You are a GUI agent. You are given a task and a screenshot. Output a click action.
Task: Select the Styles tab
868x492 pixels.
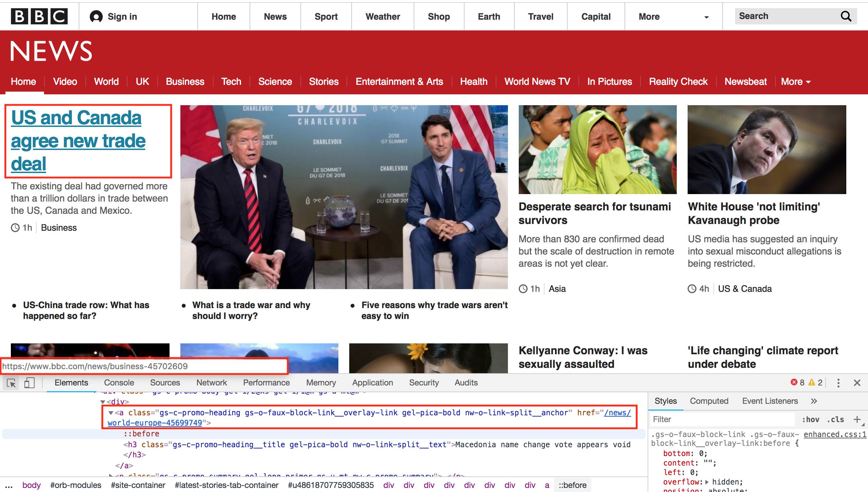coord(666,401)
